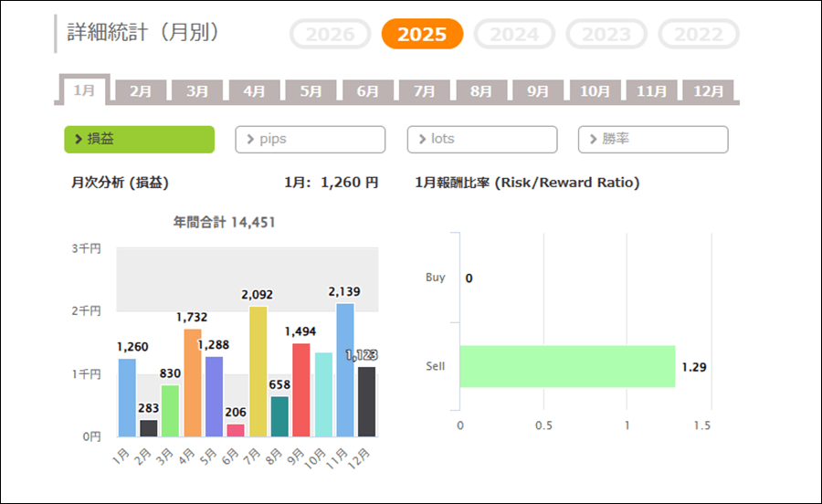Expand the 勝率 metric selector
Image resolution: width=822 pixels, height=504 pixels.
(653, 139)
